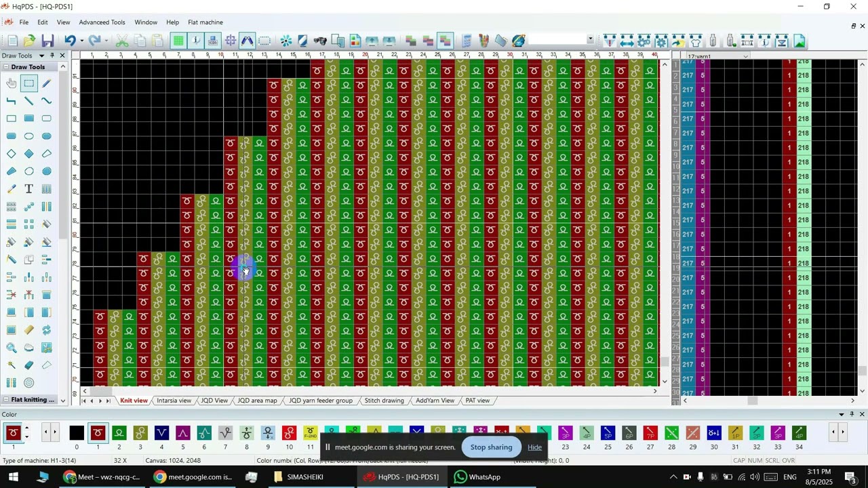Jump to the last sheet tab arrow

pyautogui.click(x=108, y=401)
